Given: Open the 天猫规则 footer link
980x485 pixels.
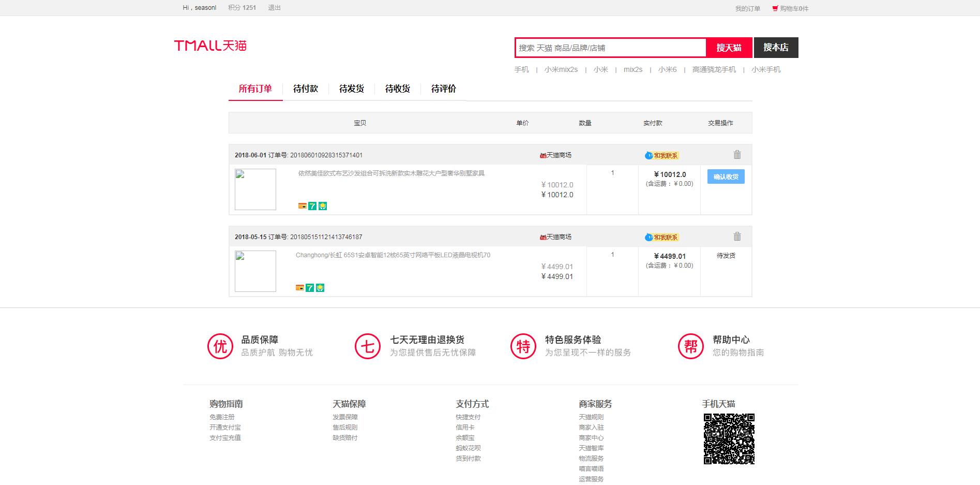Looking at the screenshot, I should pyautogui.click(x=591, y=417).
